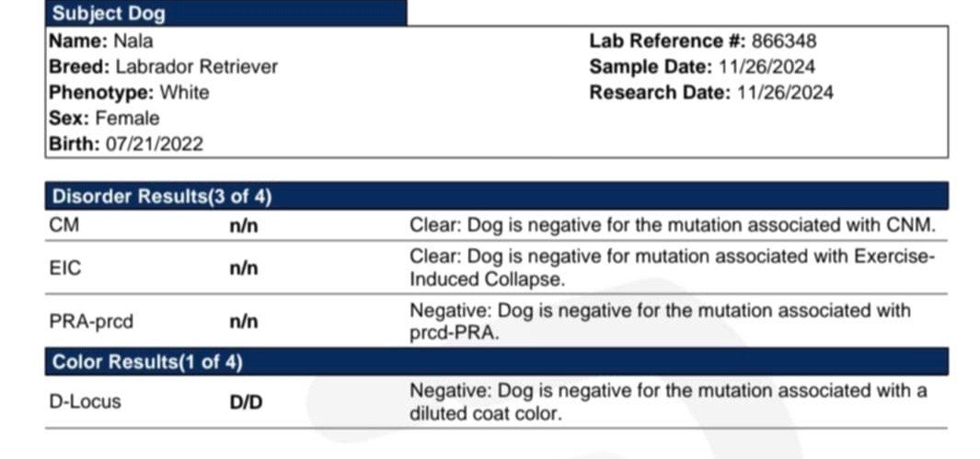
Task: Select the CM disorder row label
Action: pyautogui.click(x=64, y=224)
